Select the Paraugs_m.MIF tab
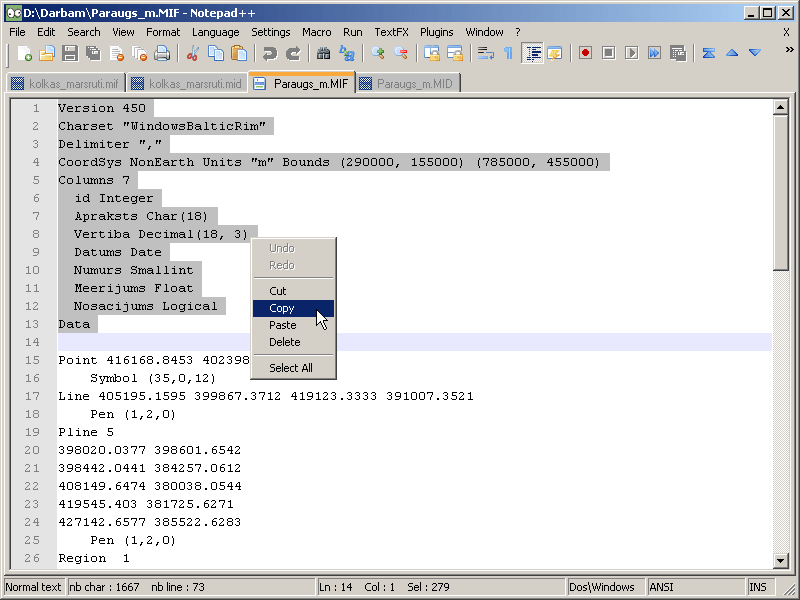Image resolution: width=800 pixels, height=600 pixels. click(x=302, y=83)
